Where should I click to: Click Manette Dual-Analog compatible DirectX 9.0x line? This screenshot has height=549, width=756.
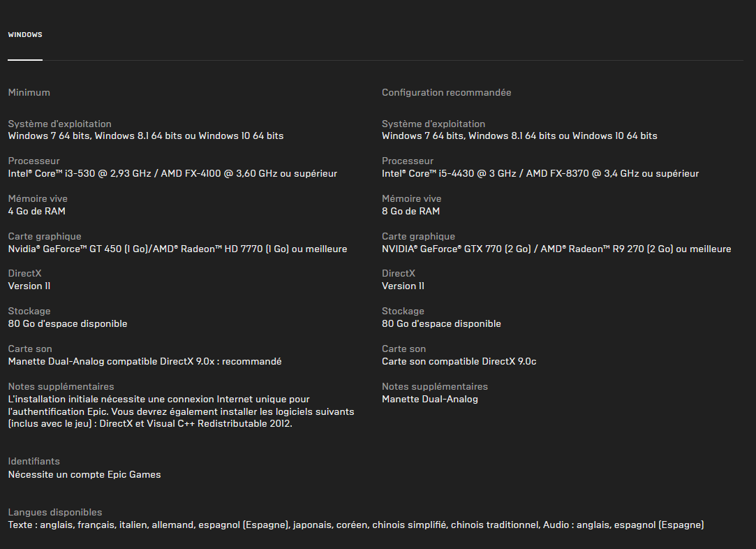(144, 361)
